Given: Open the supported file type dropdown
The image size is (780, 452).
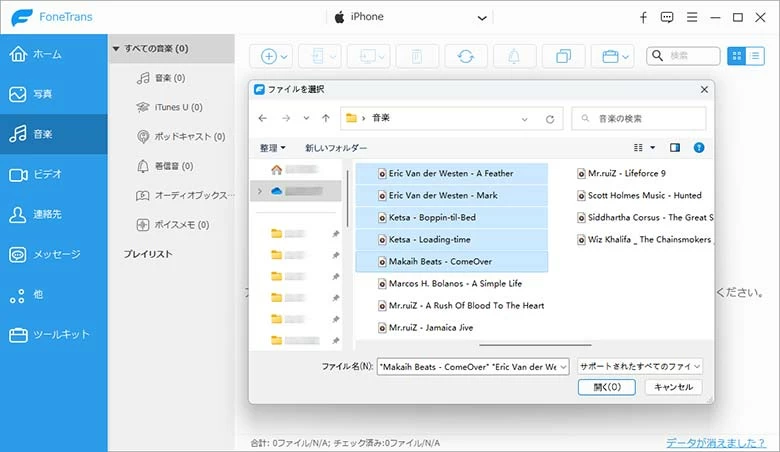Looking at the screenshot, I should (640, 366).
